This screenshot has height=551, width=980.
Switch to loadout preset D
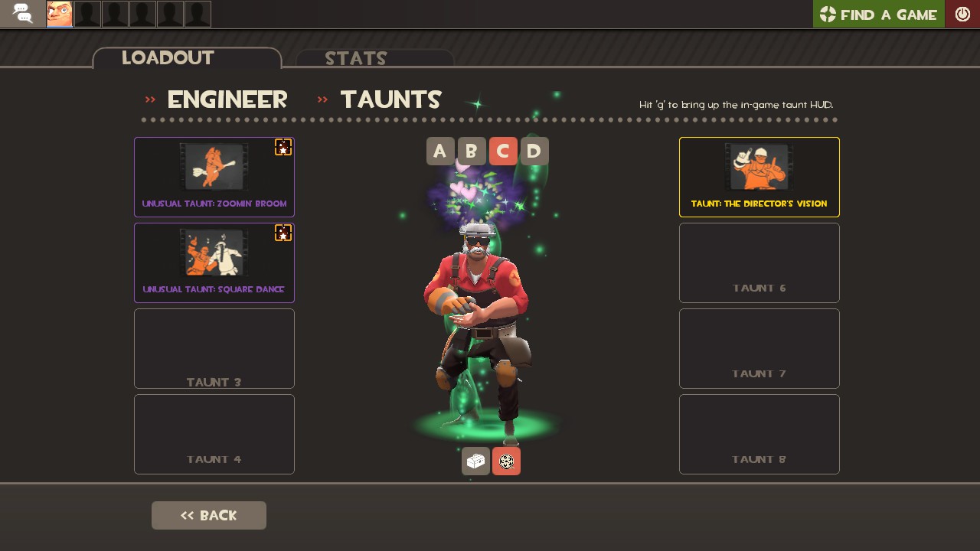[x=534, y=152]
